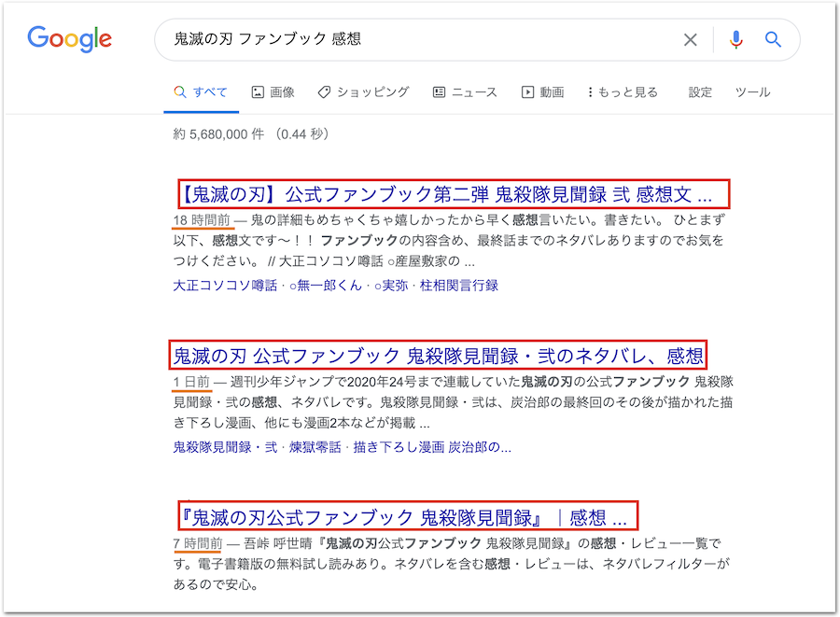Open the 設定 menu
The height and width of the screenshot is (617, 840).
point(700,92)
